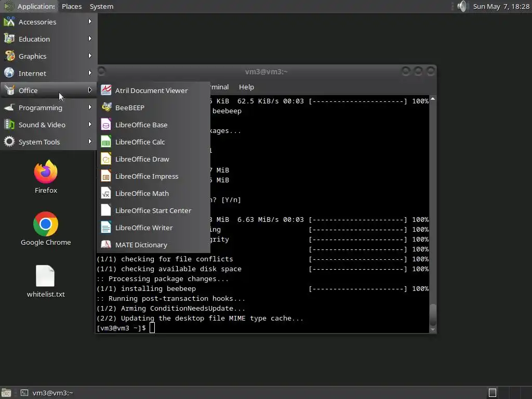Open LibreOffice Impress icon
The image size is (532, 399).
(x=106, y=177)
